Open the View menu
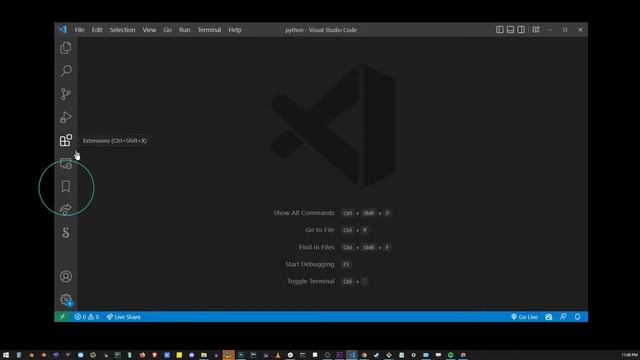 pyautogui.click(x=149, y=30)
